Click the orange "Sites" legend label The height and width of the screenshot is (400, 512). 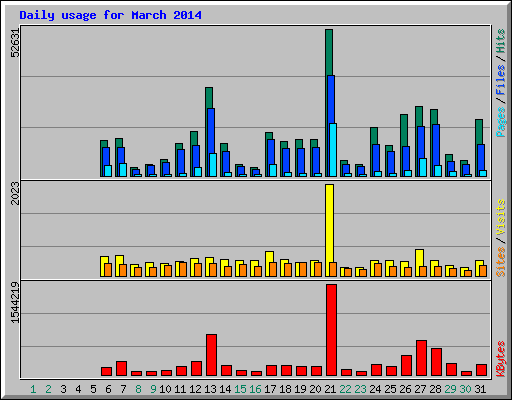tap(501, 262)
